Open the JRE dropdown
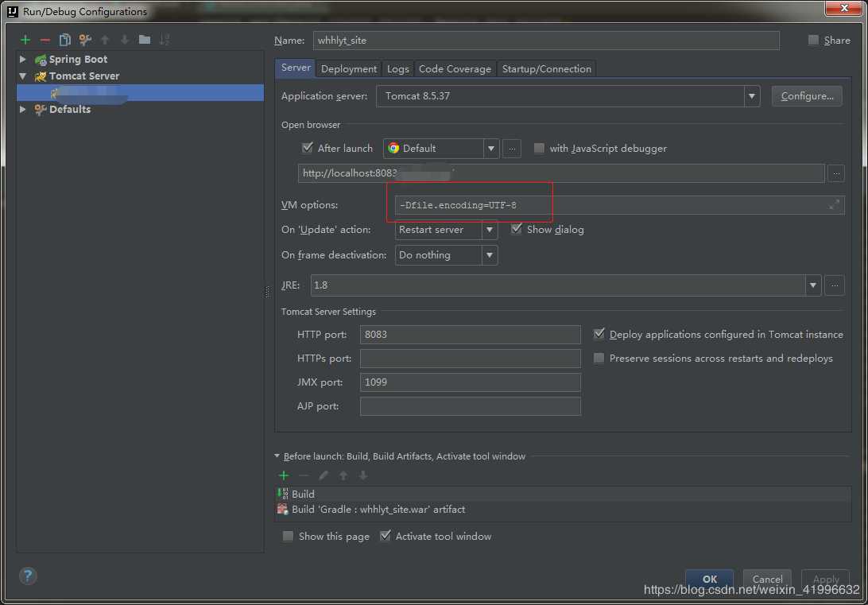 pos(812,285)
